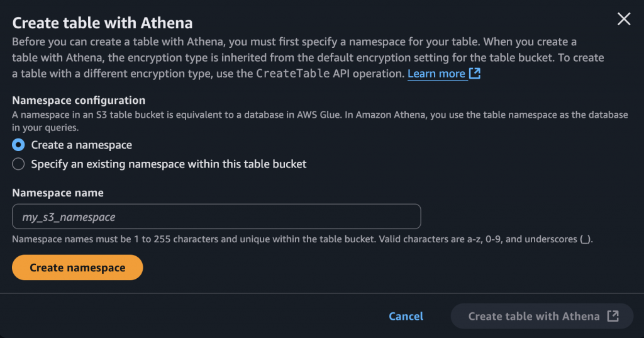Click the my_s3_namespace placeholder text
Screen dimensions: 644x338
69,217
